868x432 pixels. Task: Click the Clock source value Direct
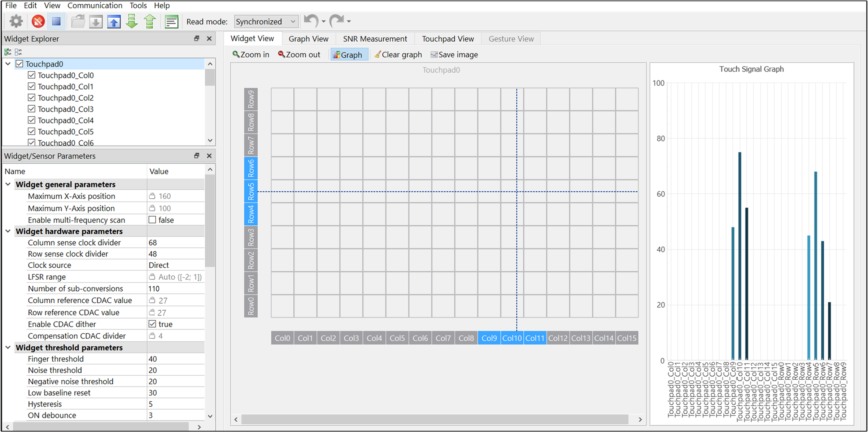coord(176,265)
